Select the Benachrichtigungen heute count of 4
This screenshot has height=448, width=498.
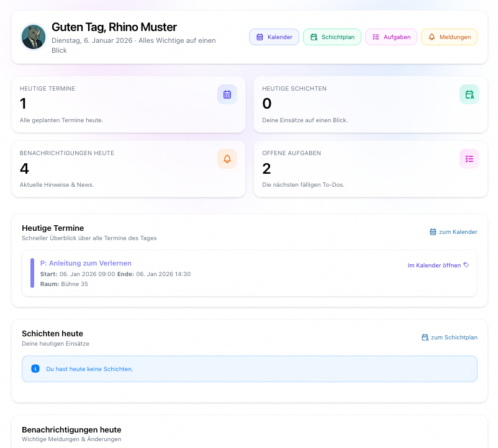coord(24,168)
